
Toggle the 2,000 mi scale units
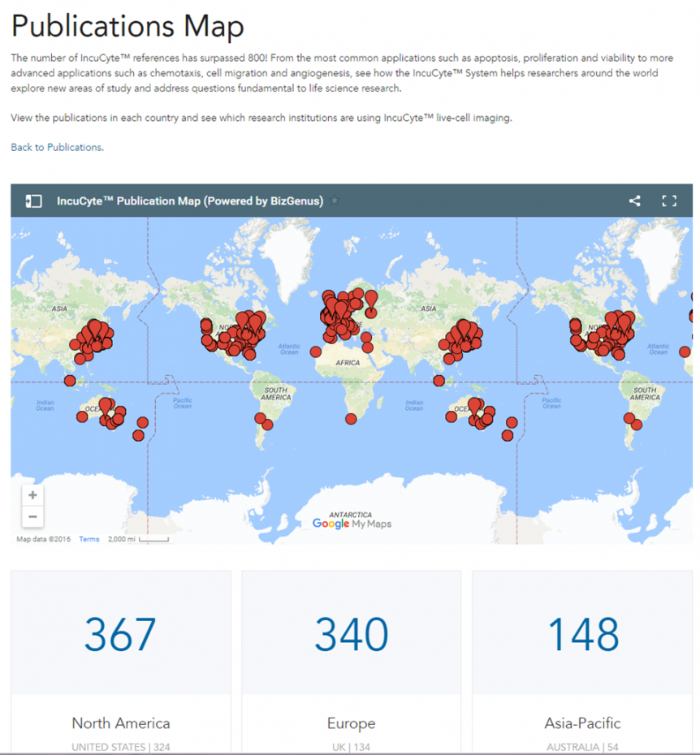(138, 539)
